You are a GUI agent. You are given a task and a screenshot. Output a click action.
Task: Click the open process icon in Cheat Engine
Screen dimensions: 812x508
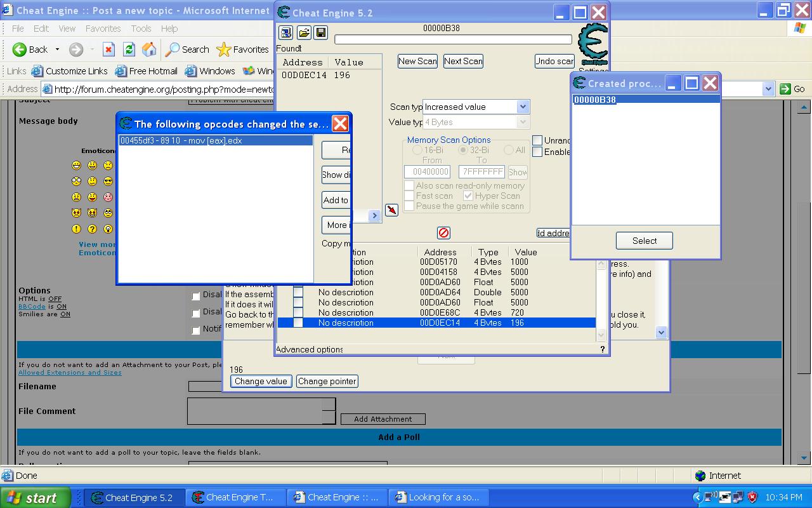coord(286,32)
